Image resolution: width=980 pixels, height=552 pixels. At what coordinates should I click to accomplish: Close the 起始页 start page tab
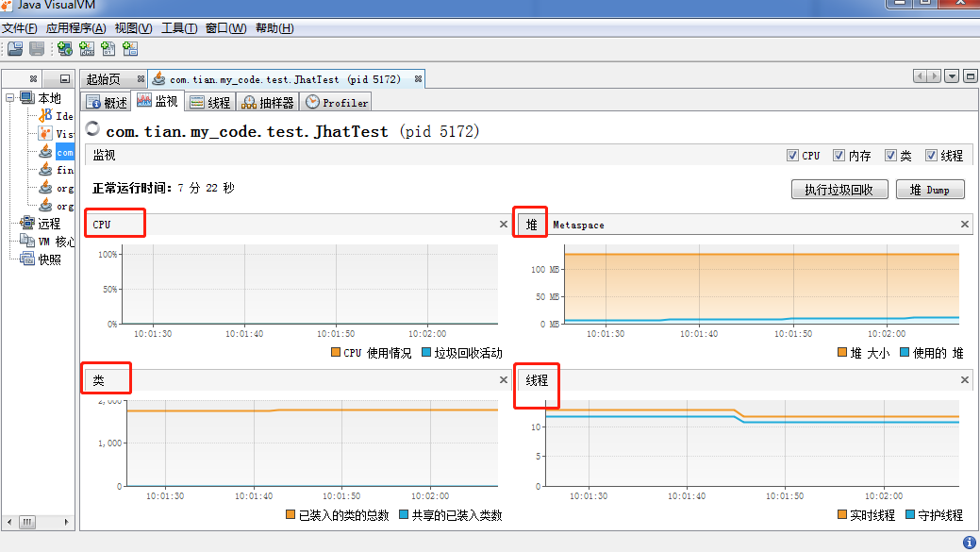tap(141, 78)
